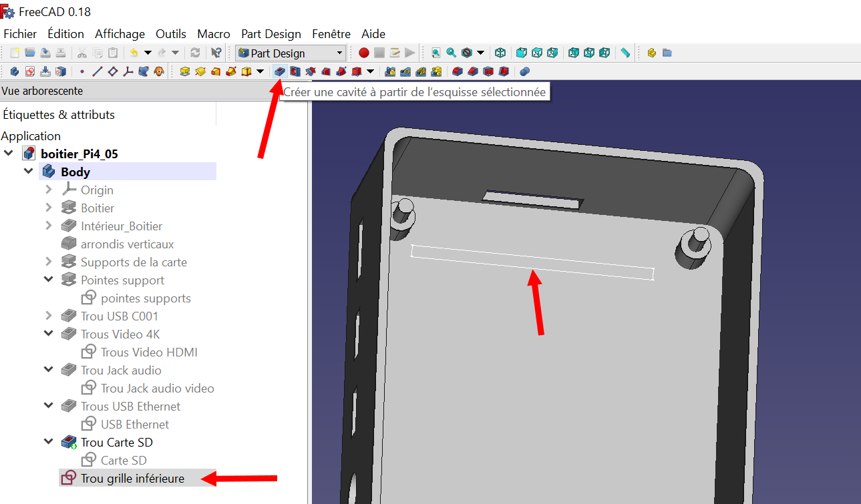Collapse the Trou Carte SD node
Viewport: 861px width, 504px height.
pos(48,442)
